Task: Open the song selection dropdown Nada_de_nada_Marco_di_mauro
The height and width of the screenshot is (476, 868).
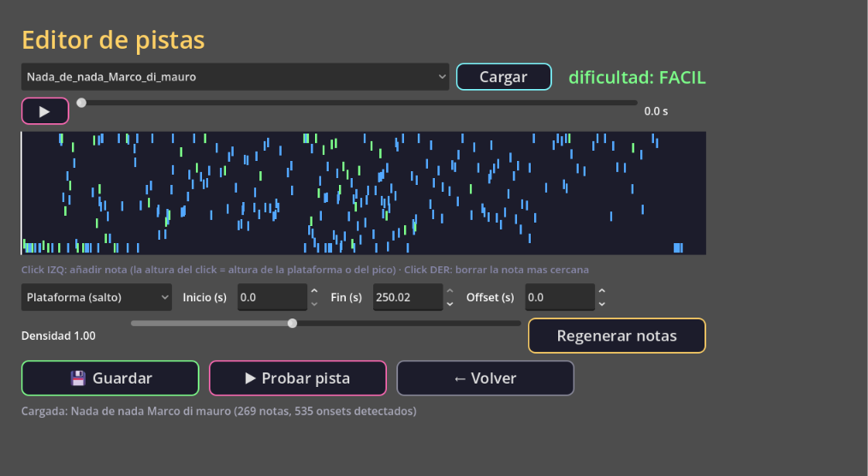Action: pos(235,77)
